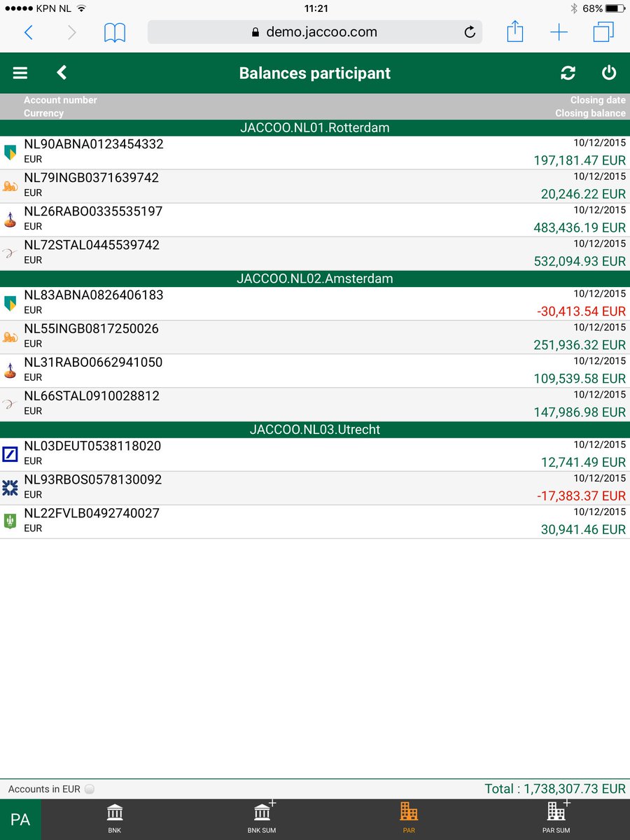Tap balance 109,539.58 EUR
This screenshot has height=840, width=630.
tap(580, 379)
